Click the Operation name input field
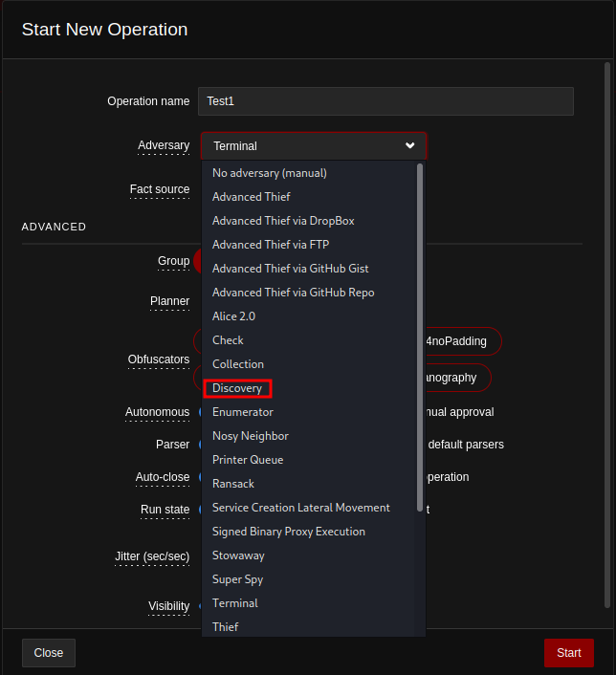This screenshot has width=616, height=675. click(x=385, y=101)
